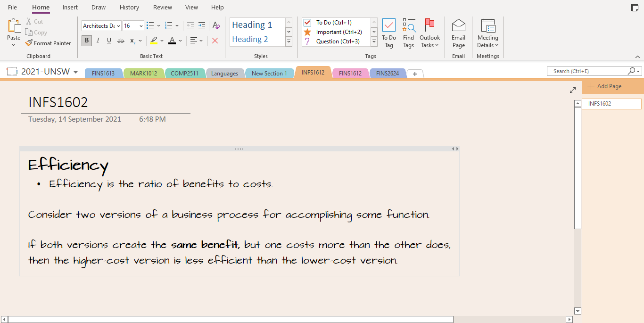Expand search scope dropdown arrow
Image resolution: width=644 pixels, height=323 pixels.
639,72
